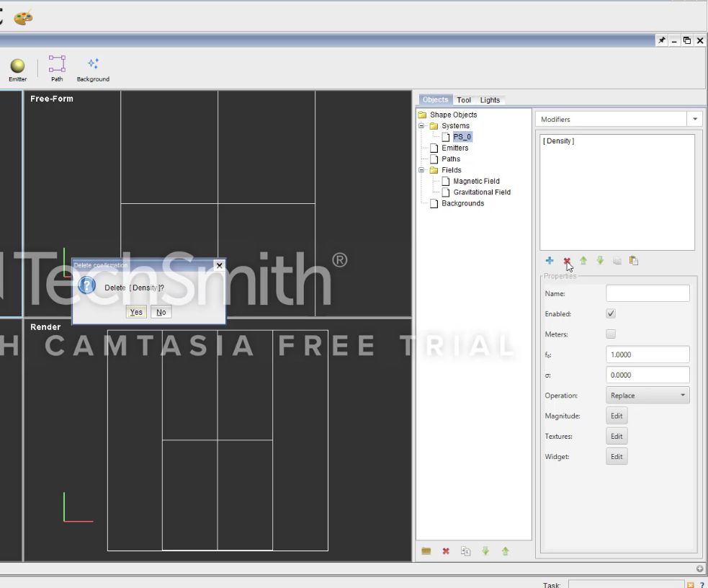Image resolution: width=708 pixels, height=588 pixels.
Task: Move object down with arrow below tree
Action: point(485,551)
